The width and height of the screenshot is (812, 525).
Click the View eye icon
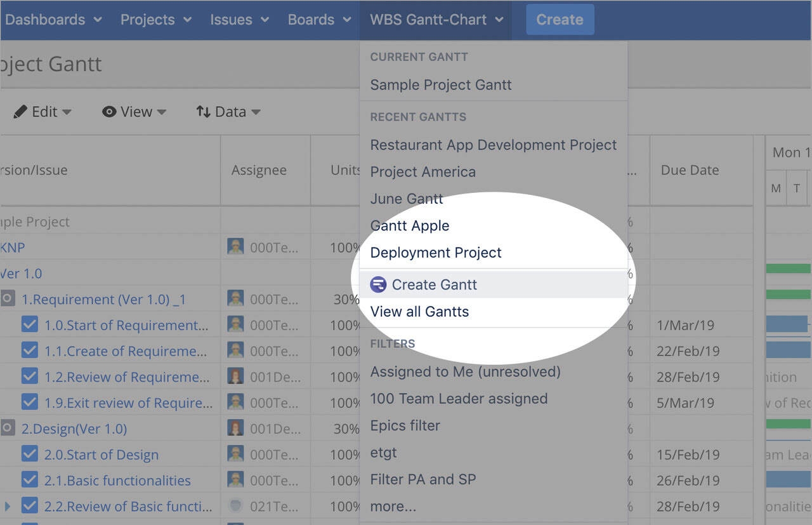click(x=108, y=111)
